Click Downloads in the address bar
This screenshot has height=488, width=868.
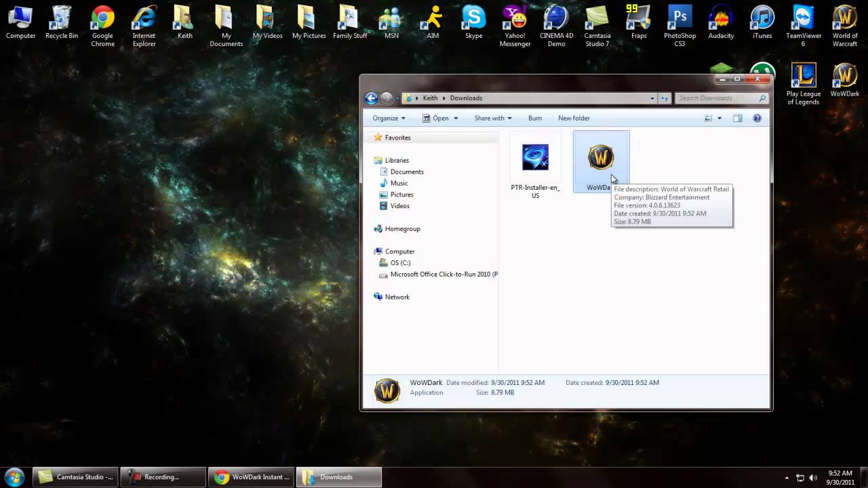coord(466,98)
